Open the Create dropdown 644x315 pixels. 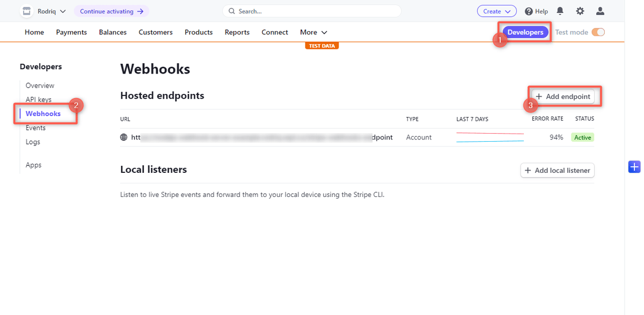pos(496,11)
